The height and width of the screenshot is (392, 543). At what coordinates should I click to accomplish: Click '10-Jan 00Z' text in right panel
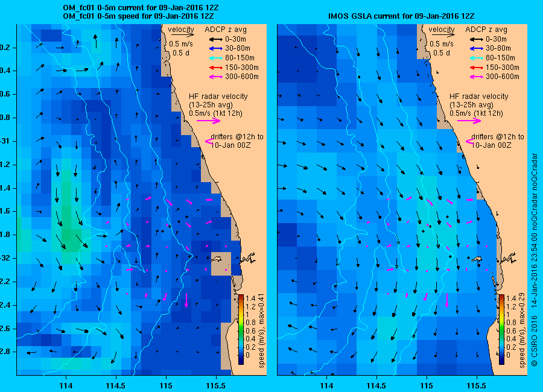[491, 145]
